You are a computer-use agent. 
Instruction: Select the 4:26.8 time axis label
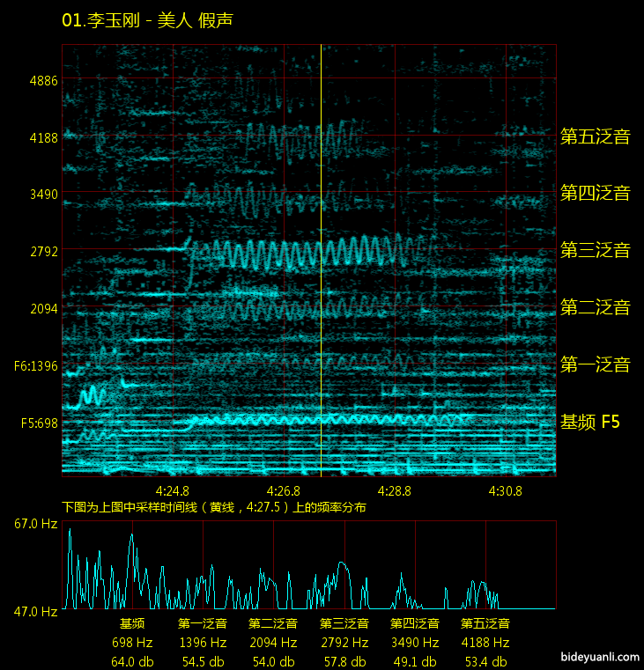(x=284, y=490)
